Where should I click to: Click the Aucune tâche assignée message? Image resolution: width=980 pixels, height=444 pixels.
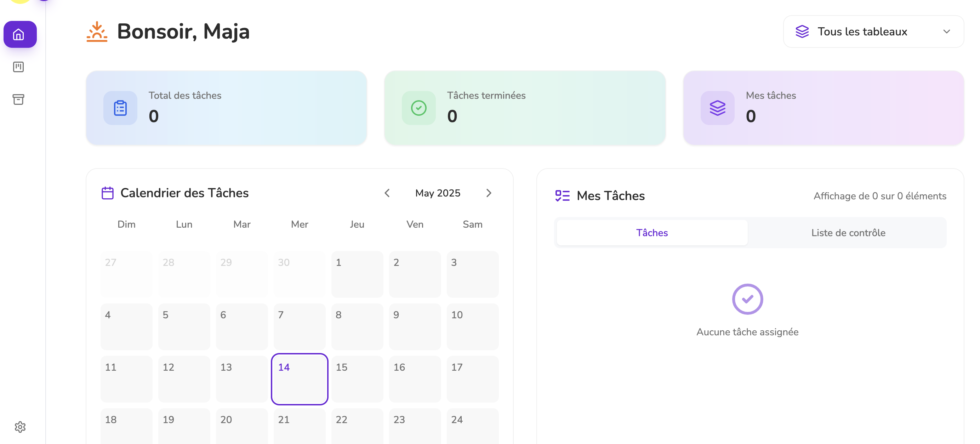point(747,332)
